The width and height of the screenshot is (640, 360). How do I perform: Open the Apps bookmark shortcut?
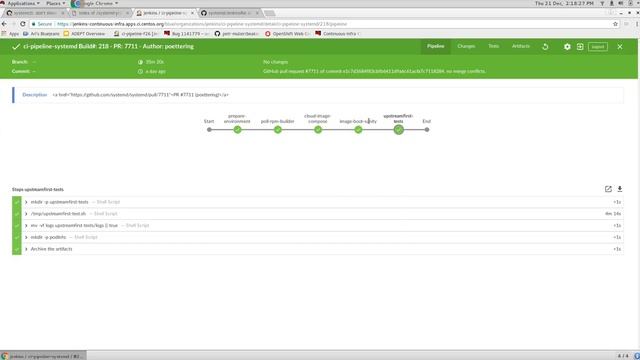tap(11, 34)
